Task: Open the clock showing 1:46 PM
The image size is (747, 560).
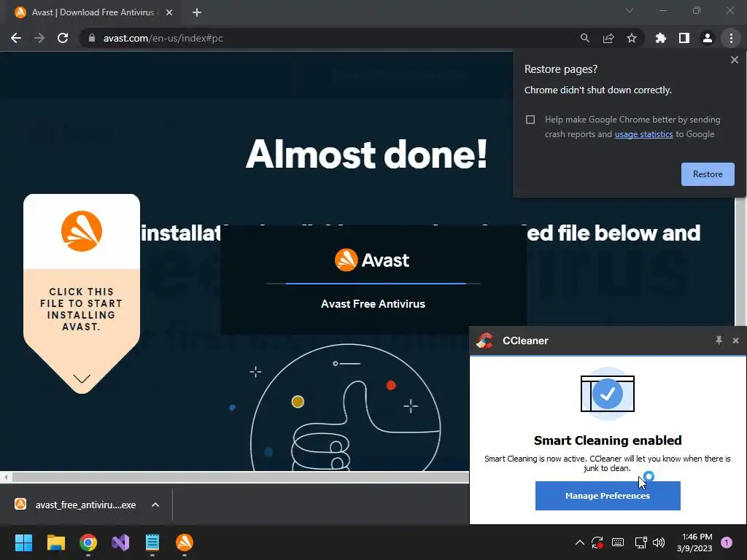Action: click(x=694, y=542)
